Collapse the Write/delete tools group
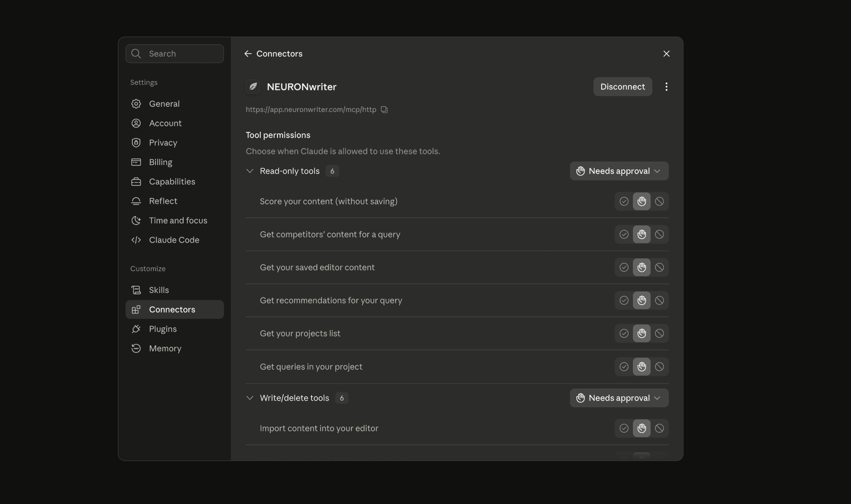Screen dimensions: 851x504 (250, 398)
